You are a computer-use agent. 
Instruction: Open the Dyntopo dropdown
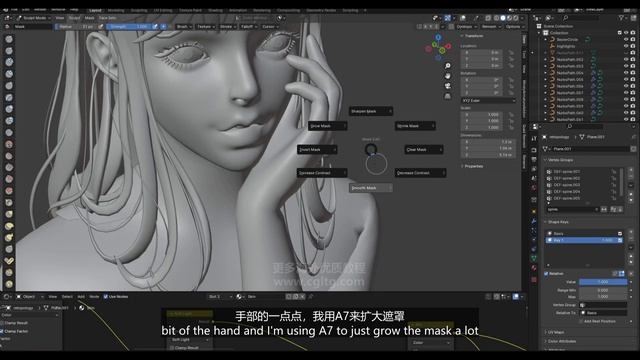tap(466, 27)
